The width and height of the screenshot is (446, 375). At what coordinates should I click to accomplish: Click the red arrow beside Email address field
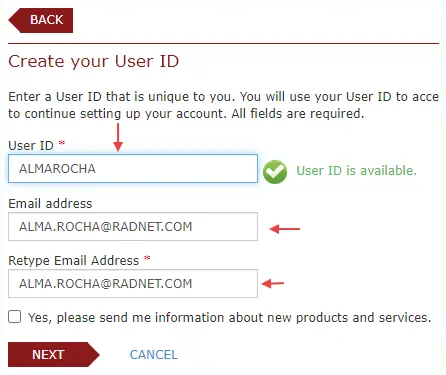pyautogui.click(x=285, y=229)
